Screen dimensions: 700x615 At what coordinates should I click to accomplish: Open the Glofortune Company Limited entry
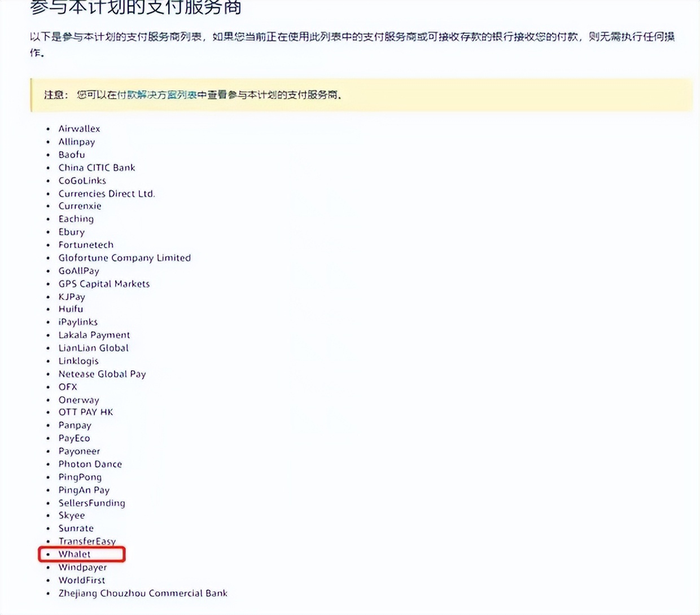125,257
